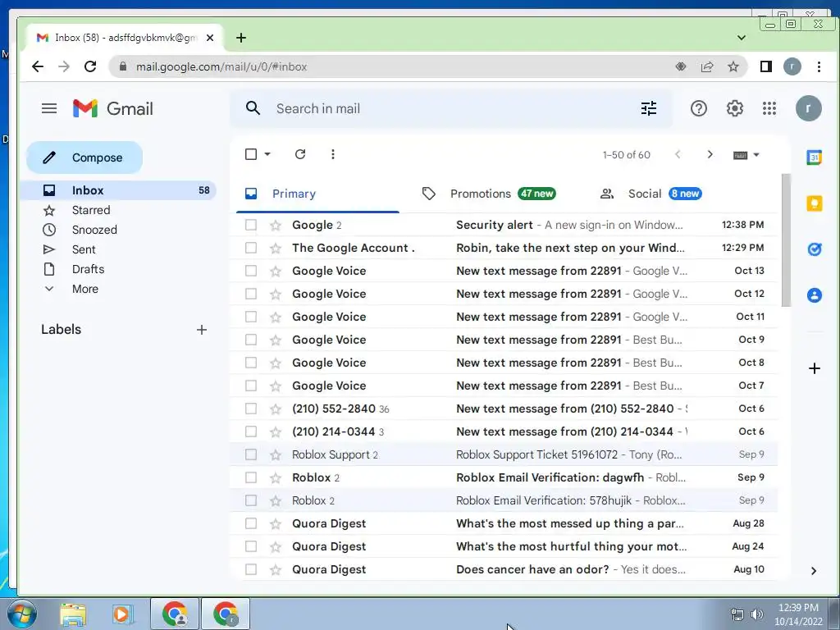Show the hidden side panel arrow

[x=814, y=571]
